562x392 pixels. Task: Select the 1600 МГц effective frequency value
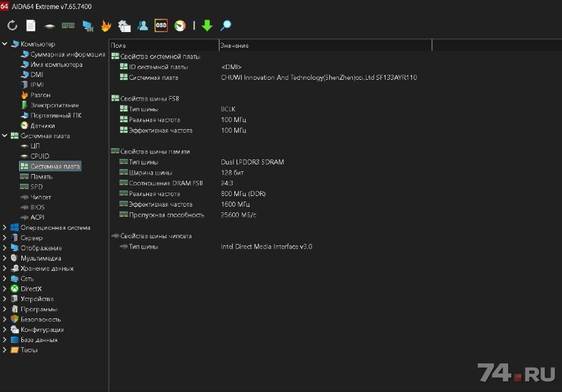[235, 204]
